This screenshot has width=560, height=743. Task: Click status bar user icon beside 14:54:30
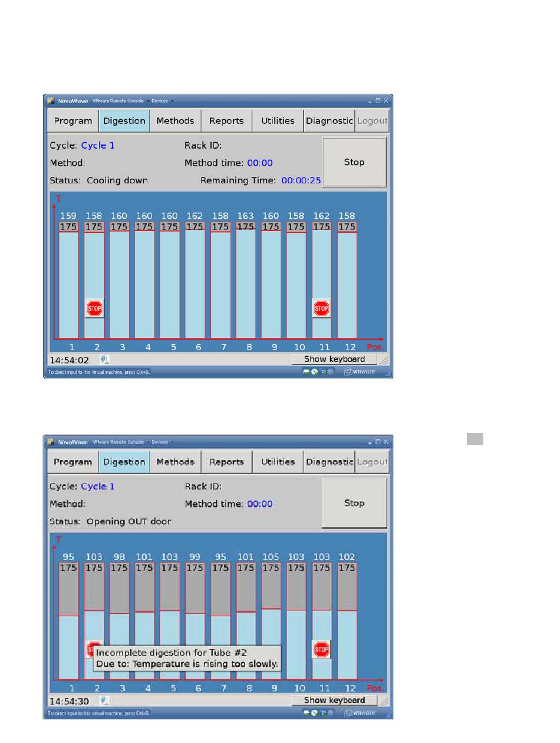click(x=104, y=701)
